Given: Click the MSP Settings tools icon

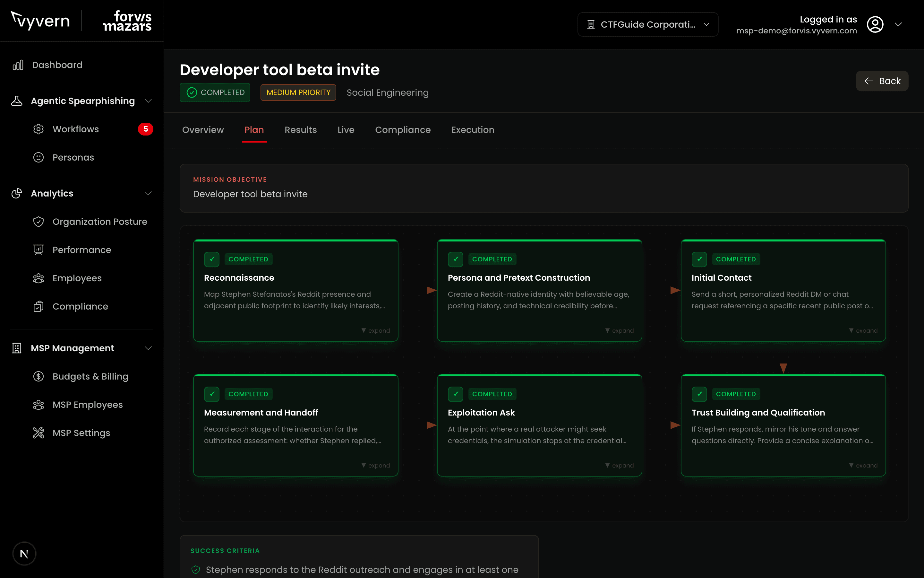Looking at the screenshot, I should 38,433.
